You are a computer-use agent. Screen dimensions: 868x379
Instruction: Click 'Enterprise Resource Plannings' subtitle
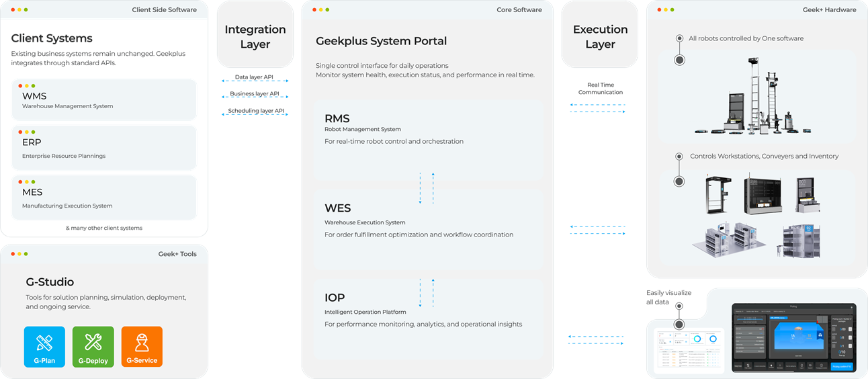pos(64,156)
